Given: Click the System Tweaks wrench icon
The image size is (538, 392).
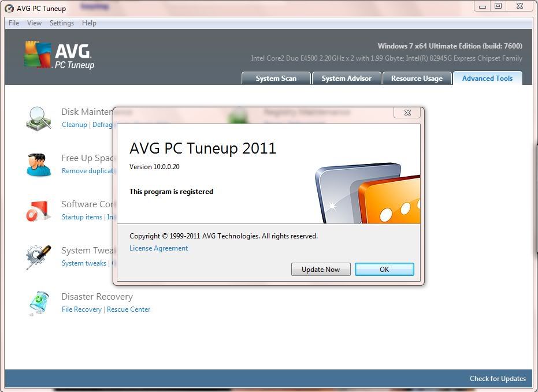Looking at the screenshot, I should point(38,257).
